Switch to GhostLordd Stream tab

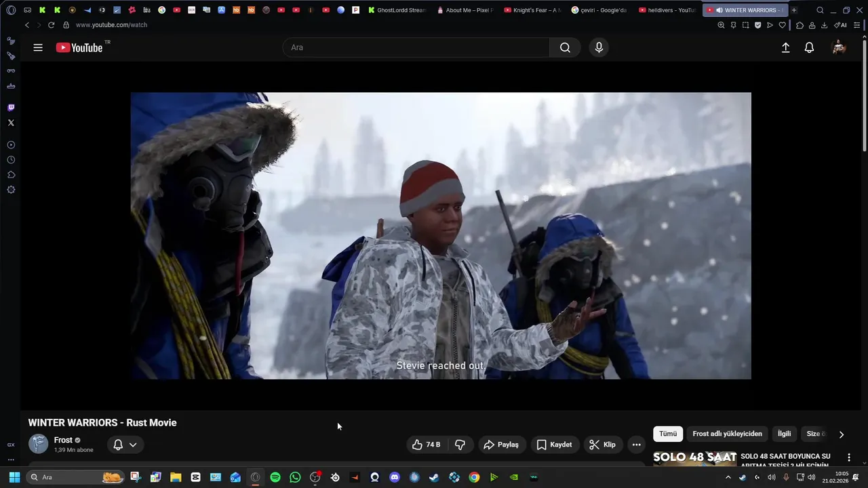[x=397, y=10]
